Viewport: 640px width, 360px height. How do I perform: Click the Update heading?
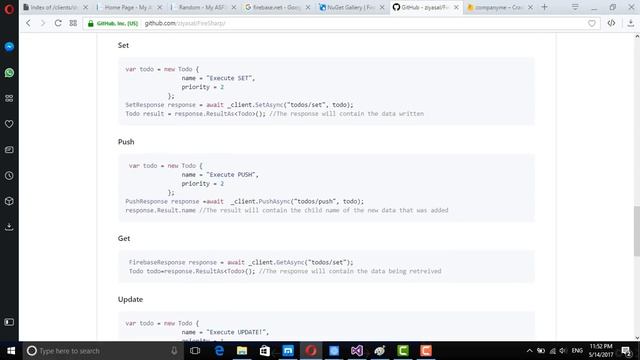point(131,299)
